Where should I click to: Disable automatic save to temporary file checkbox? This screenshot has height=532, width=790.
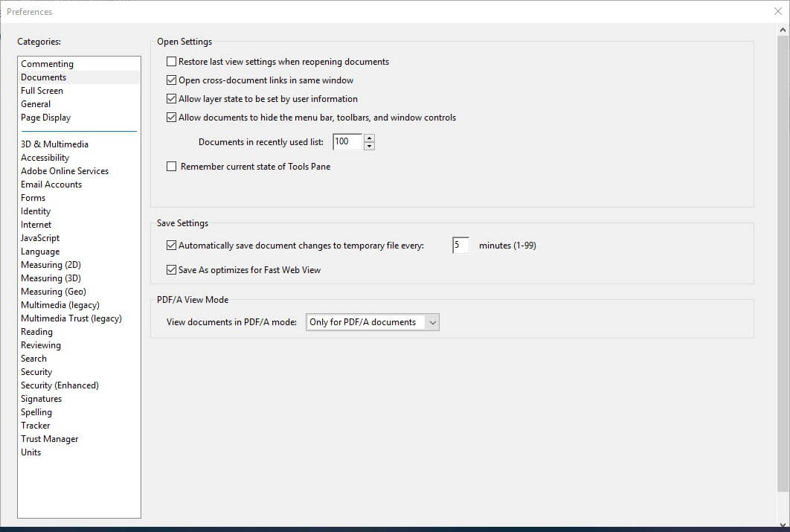point(171,246)
